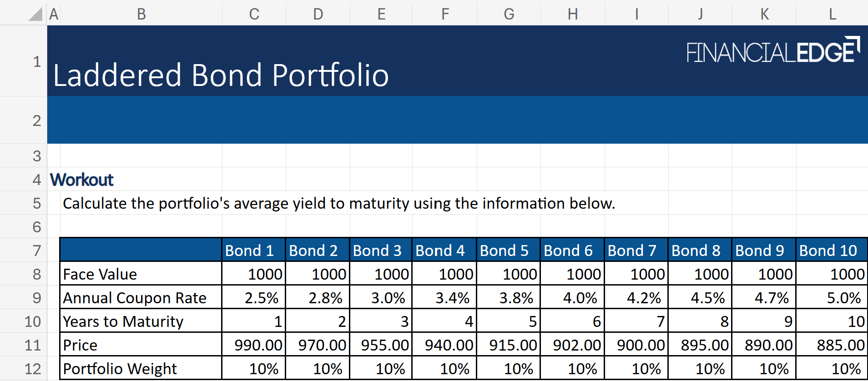Click the Financial Edge logo
The height and width of the screenshot is (381, 868).
(x=772, y=51)
